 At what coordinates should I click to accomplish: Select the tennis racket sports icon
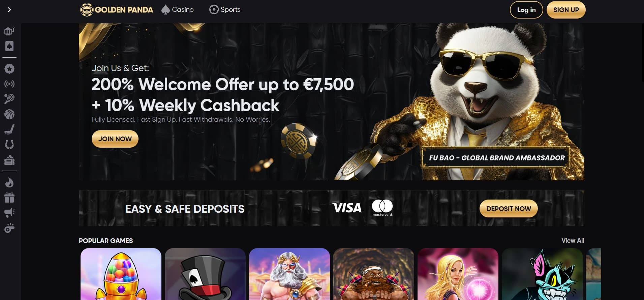tap(9, 99)
